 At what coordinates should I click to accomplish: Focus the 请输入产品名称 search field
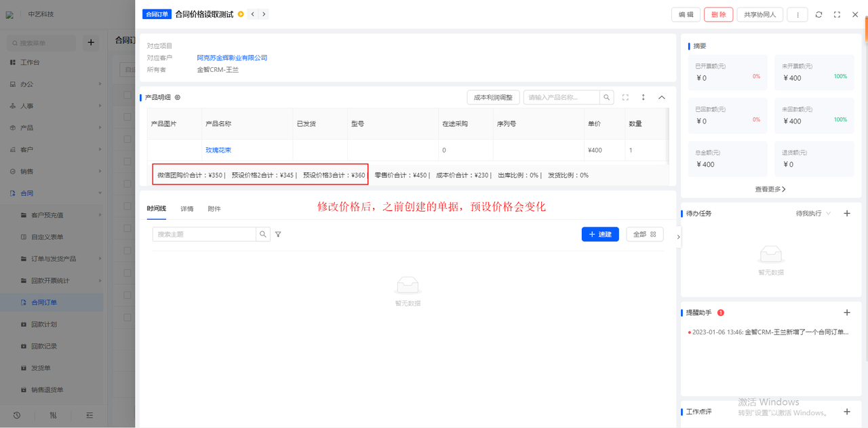click(561, 98)
